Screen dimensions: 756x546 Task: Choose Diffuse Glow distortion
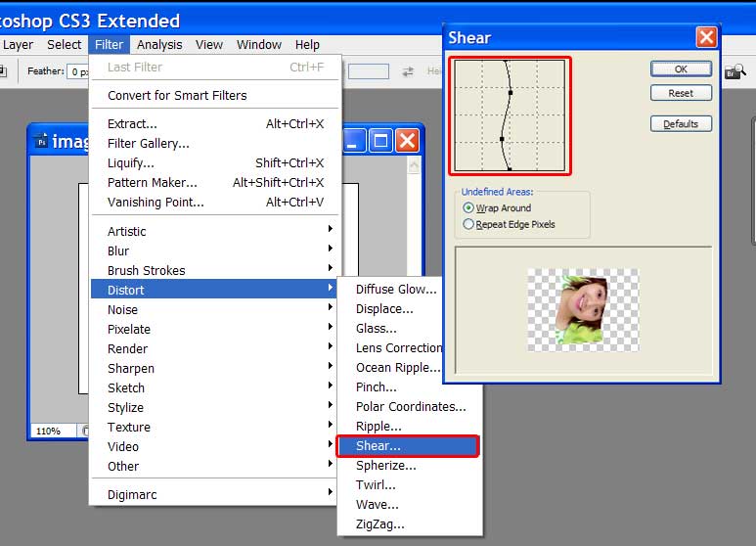pos(396,290)
